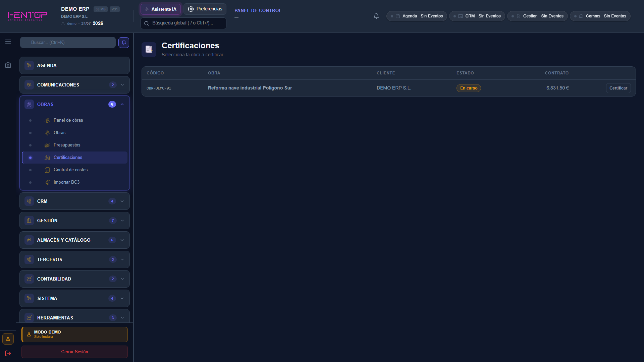644x362 pixels.
Task: Click Reforma nave industrial Poligono Sur
Action: pyautogui.click(x=250, y=88)
